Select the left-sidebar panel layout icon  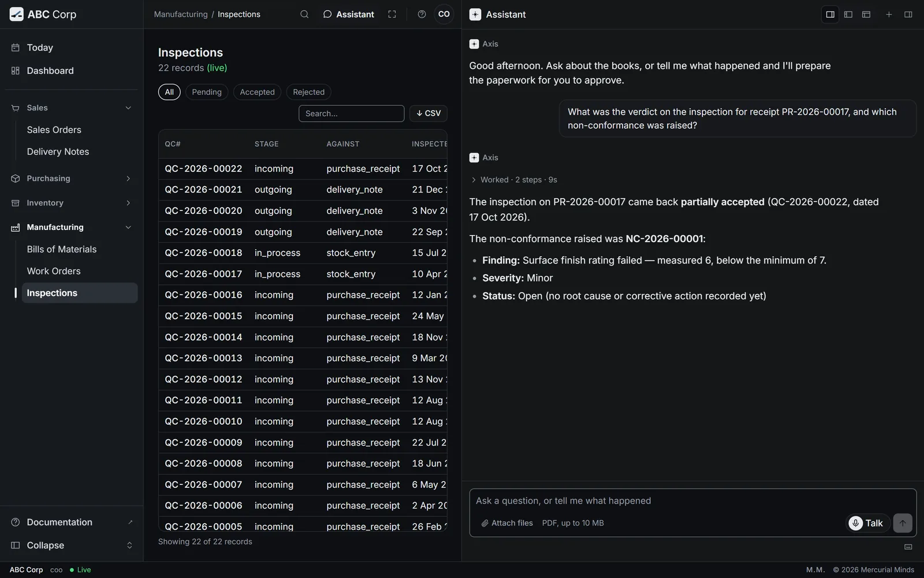coord(848,14)
